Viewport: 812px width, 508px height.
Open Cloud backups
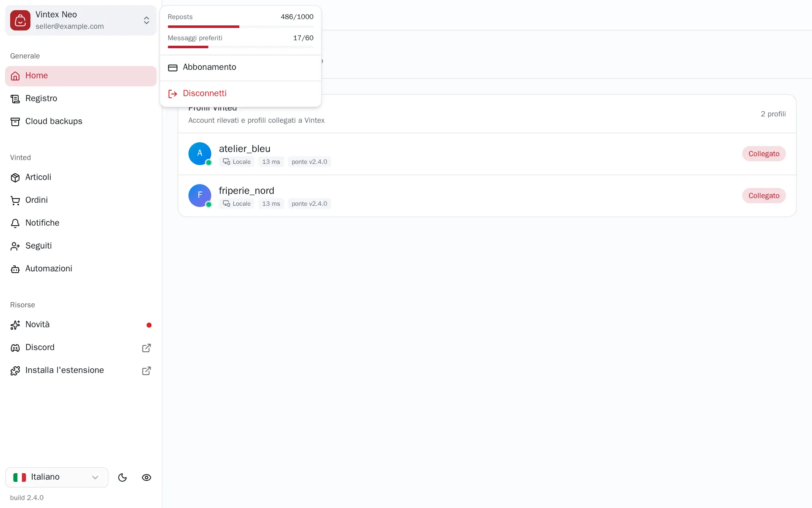(81, 121)
